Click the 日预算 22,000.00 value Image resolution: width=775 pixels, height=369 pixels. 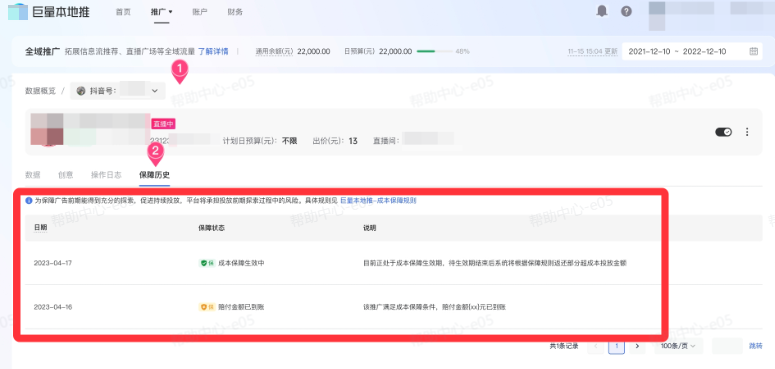click(395, 51)
